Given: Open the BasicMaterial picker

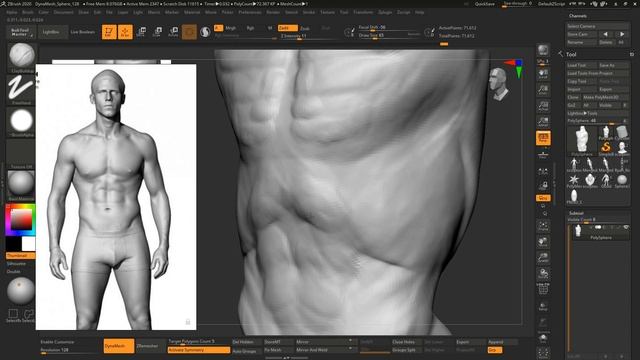Looking at the screenshot, I should (21, 186).
